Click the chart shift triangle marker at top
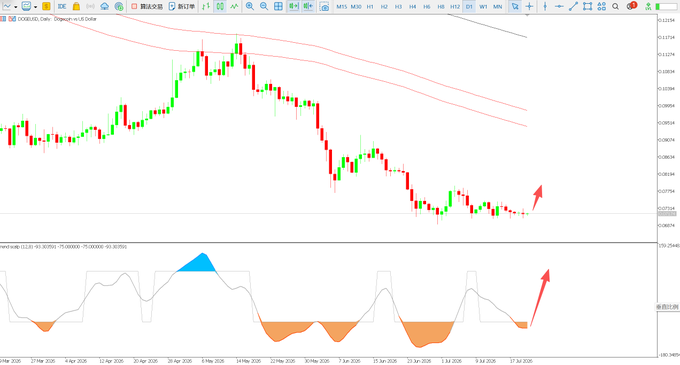The width and height of the screenshot is (680, 365). click(x=527, y=15)
